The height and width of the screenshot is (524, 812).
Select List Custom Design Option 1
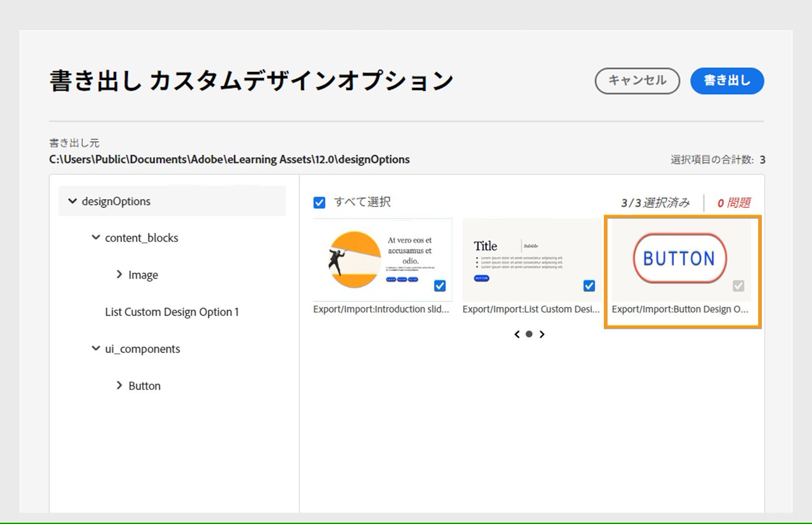pyautogui.click(x=172, y=311)
